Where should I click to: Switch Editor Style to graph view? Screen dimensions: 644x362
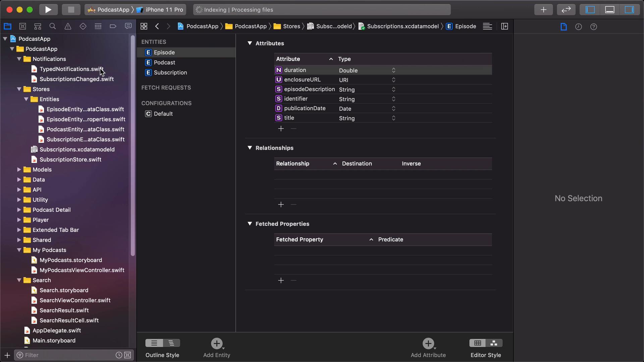pos(494,343)
